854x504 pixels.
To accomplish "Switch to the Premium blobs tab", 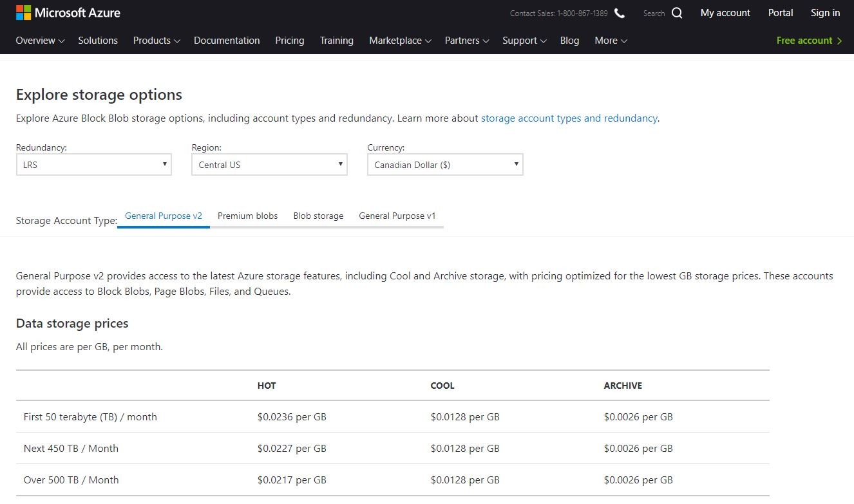I will point(247,216).
